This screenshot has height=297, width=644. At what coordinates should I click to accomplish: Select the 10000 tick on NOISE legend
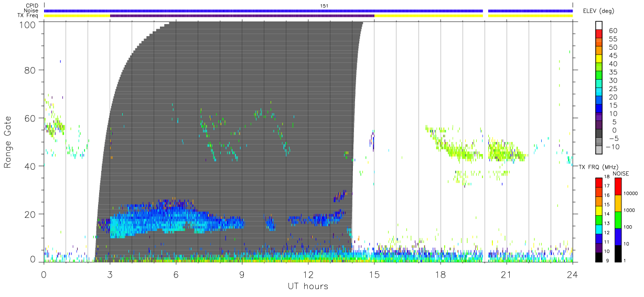click(630, 193)
